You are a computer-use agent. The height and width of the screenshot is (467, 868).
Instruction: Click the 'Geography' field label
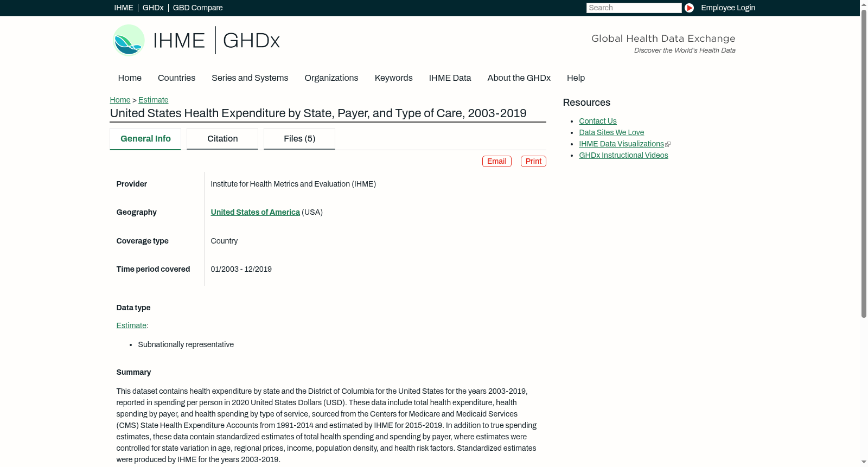(x=137, y=212)
